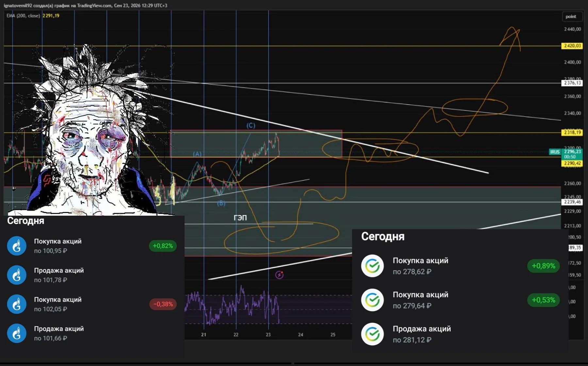Select the 'по 101,66 ₽' sale price text
The height and width of the screenshot is (366, 588).
click(x=51, y=338)
